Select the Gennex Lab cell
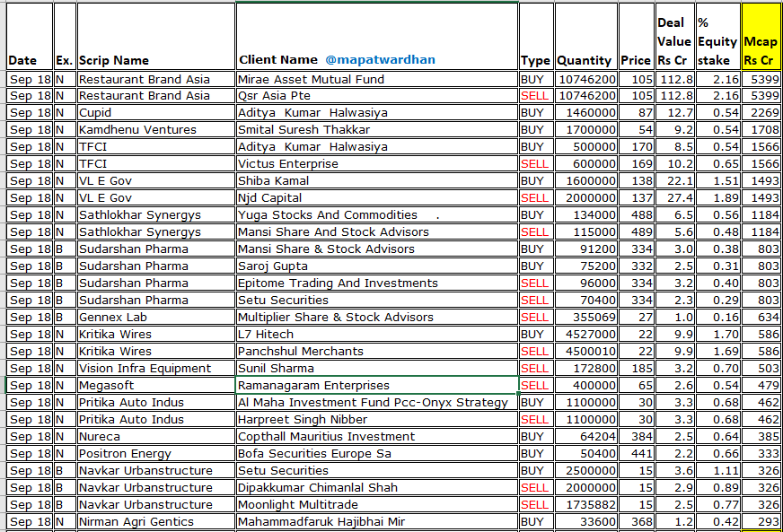783x532 pixels. pyautogui.click(x=156, y=318)
